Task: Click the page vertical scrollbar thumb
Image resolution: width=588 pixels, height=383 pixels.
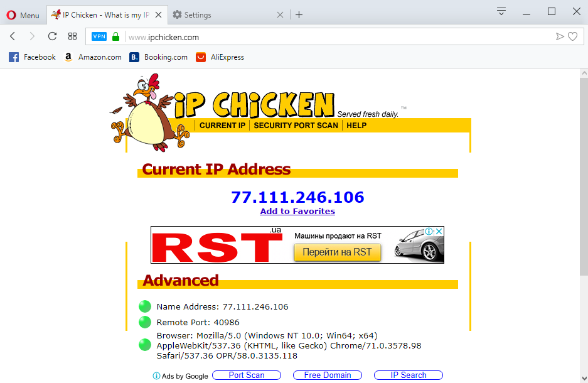Action: 584,177
